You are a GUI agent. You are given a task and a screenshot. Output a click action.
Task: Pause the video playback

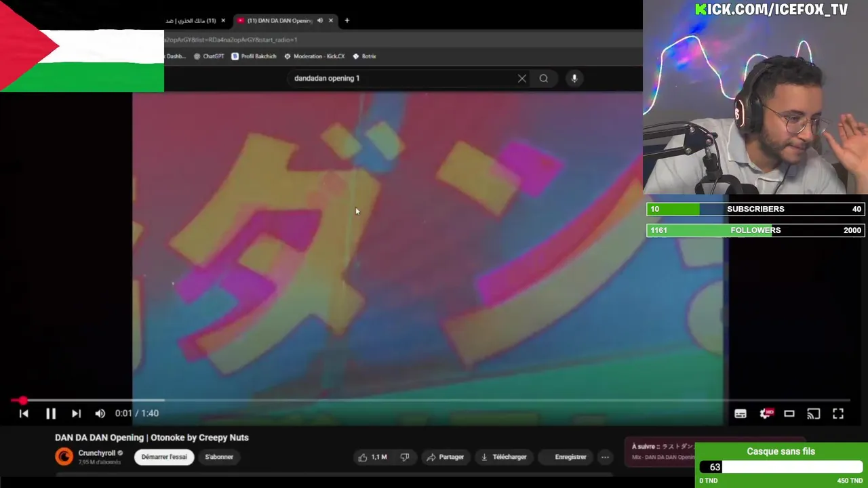[x=51, y=413]
